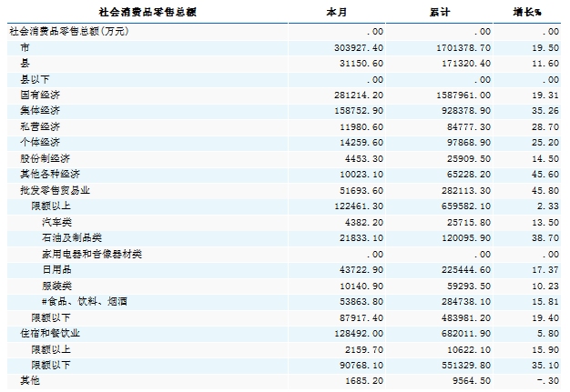Click value 1685.20 in 其他 row
Screen dimensions: 570x392
(364, 381)
